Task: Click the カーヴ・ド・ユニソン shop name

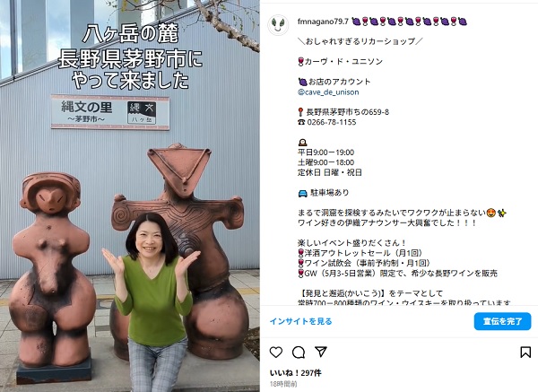Action: pos(343,61)
